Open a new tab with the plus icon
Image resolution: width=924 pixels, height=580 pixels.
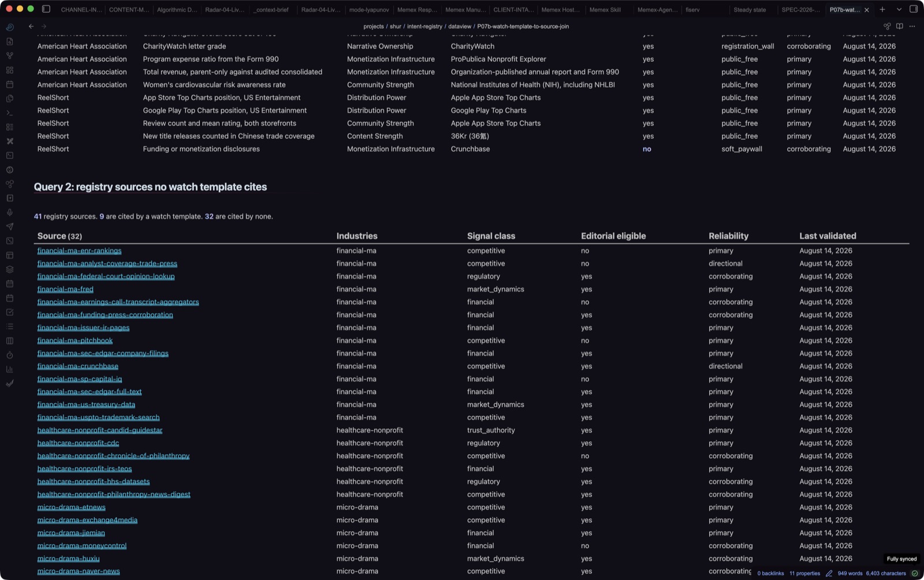click(882, 9)
